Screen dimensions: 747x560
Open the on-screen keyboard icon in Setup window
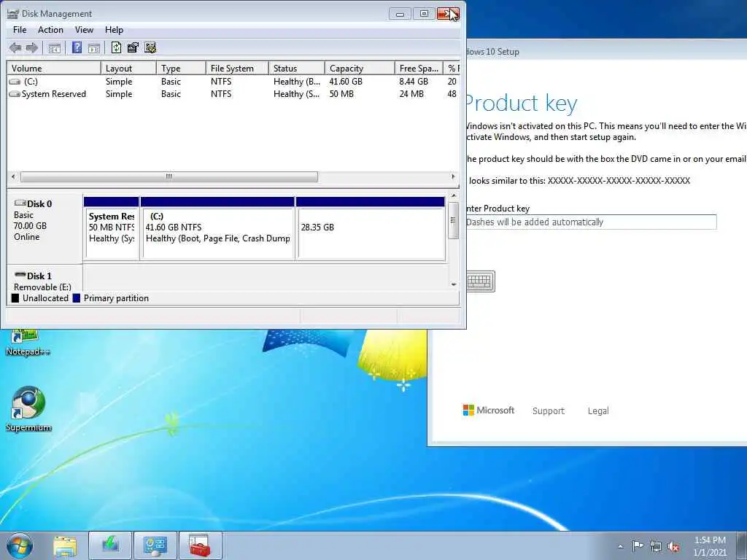click(x=479, y=281)
